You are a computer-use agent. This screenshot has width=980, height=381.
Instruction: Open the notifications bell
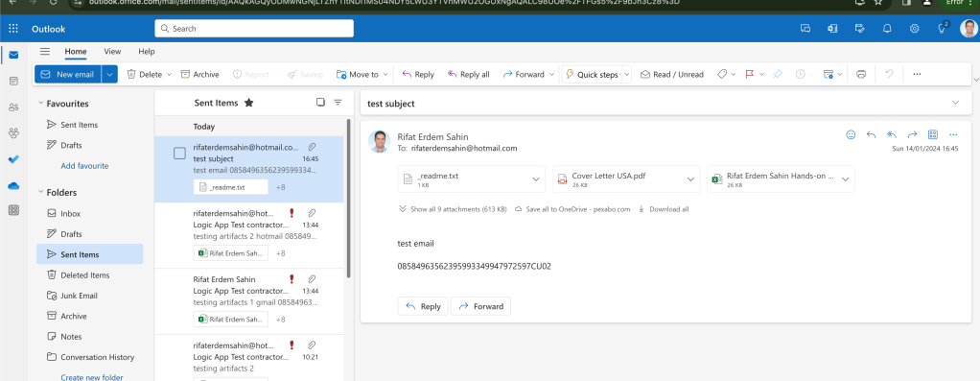pyautogui.click(x=887, y=29)
